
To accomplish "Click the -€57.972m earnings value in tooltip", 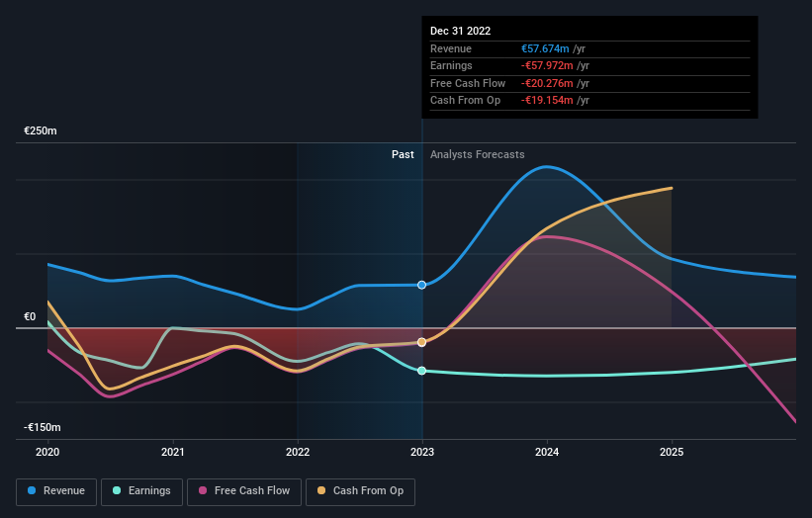I will (x=547, y=65).
